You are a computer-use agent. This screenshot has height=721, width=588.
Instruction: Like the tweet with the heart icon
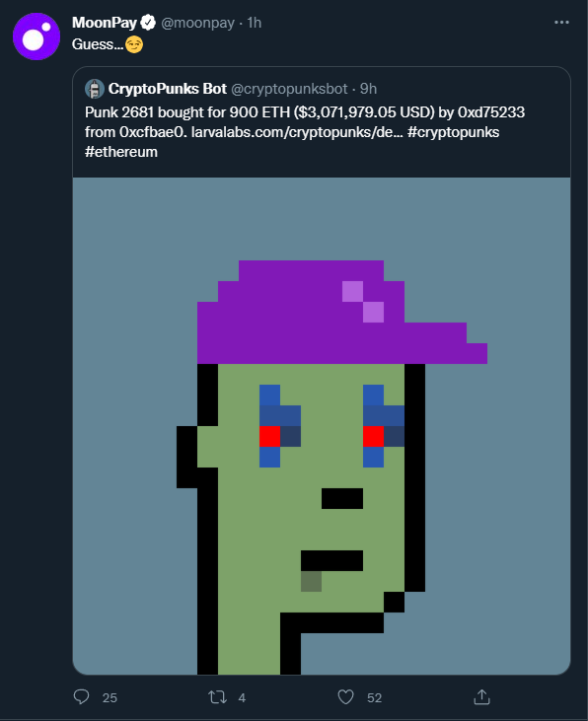[345, 697]
